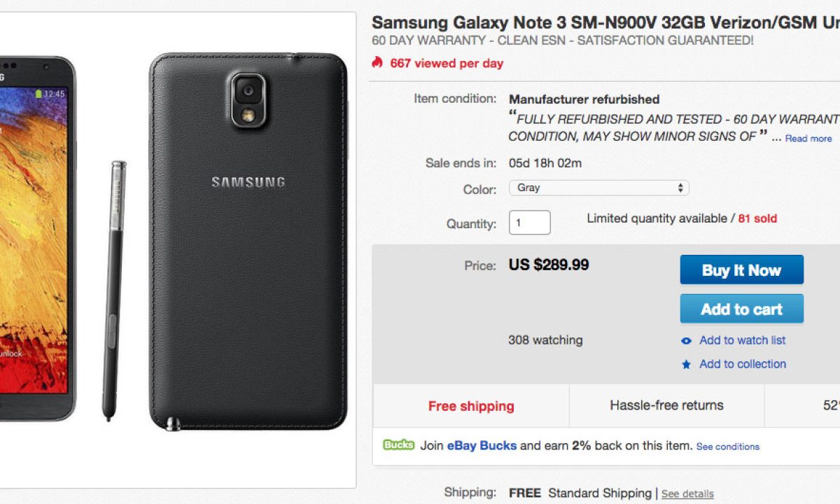Click the front view of the phone image
The height and width of the screenshot is (504, 840).
[x=35, y=238]
